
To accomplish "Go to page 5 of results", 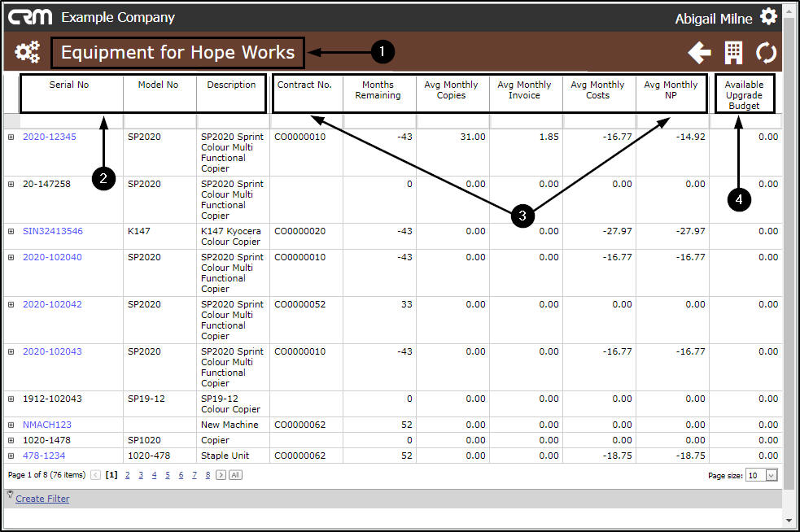I will point(168,475).
